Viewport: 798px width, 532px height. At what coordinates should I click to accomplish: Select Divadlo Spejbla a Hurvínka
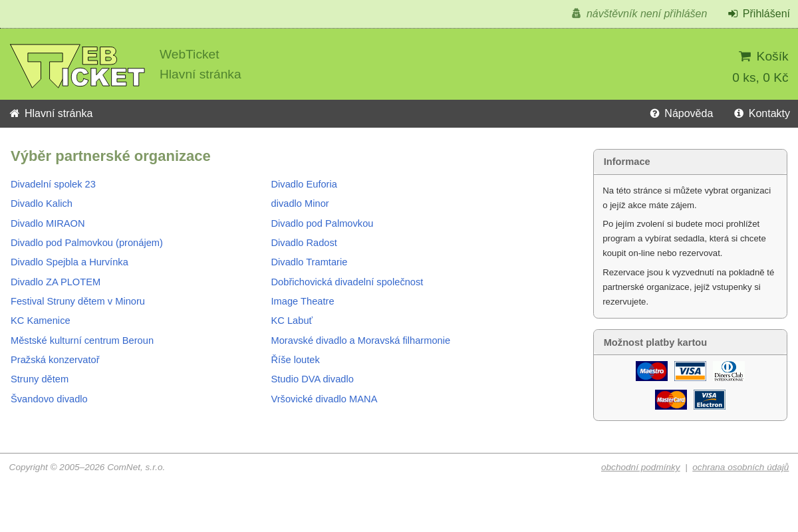[69, 262]
